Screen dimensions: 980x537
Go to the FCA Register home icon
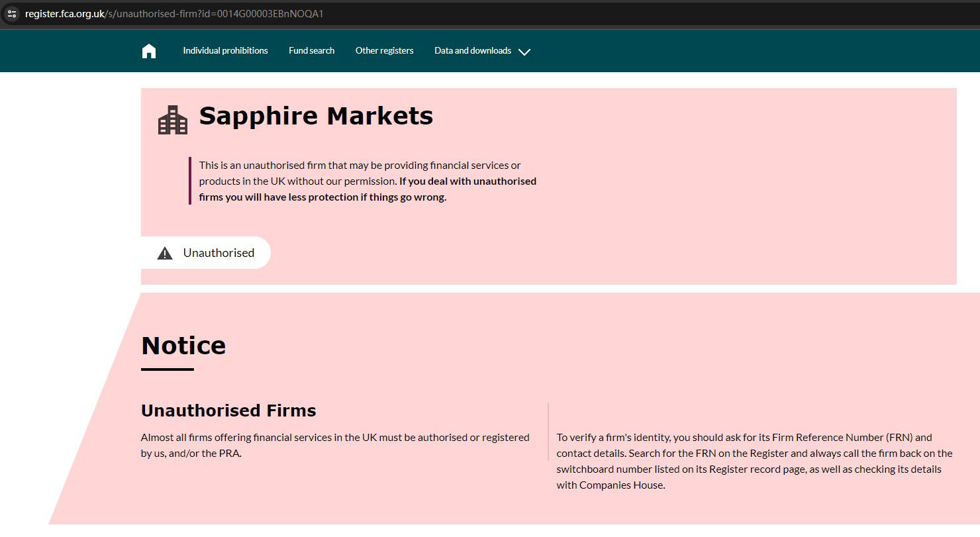pos(149,51)
